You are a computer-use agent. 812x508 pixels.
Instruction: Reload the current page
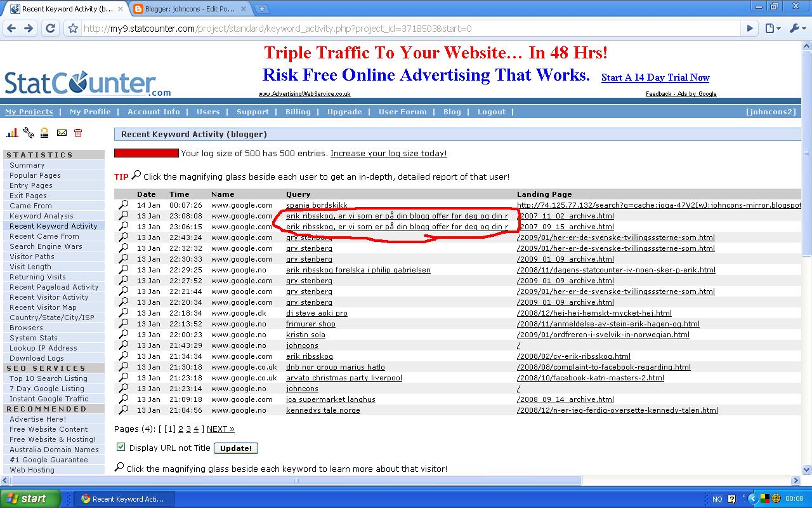coord(51,29)
